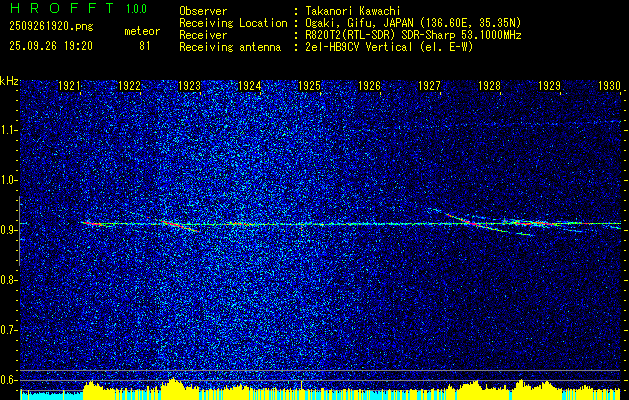The height and width of the screenshot is (400, 629).
Task: Click the 1930 time marker
Action: pos(609,85)
